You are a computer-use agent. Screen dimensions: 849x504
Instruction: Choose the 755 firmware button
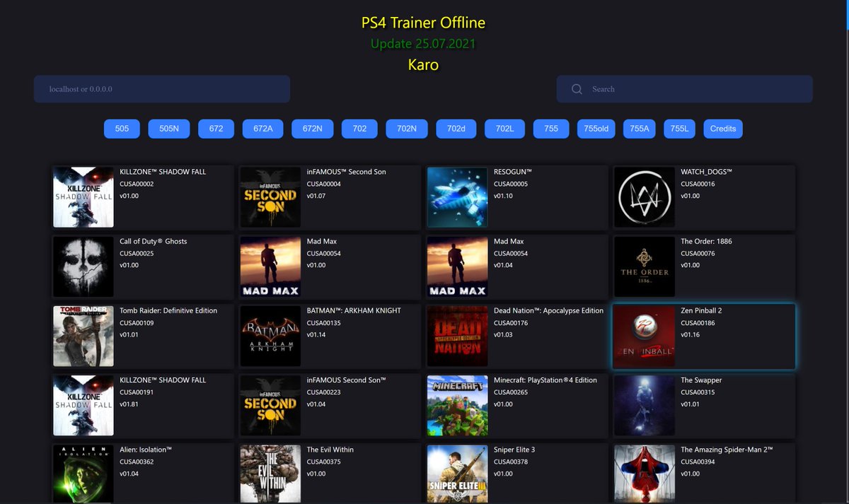click(551, 129)
